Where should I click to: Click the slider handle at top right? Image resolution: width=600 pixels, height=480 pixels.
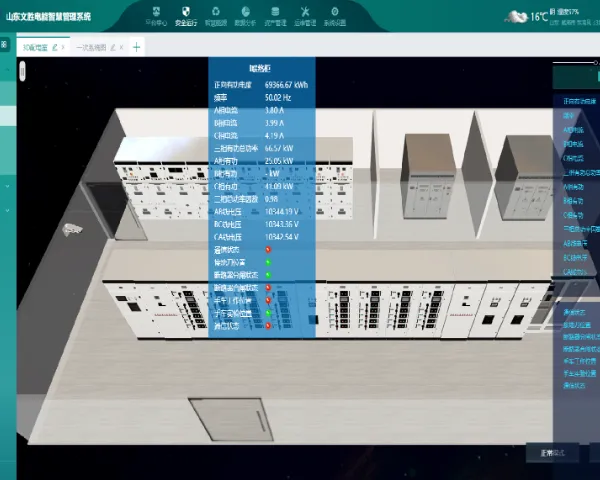[596, 62]
